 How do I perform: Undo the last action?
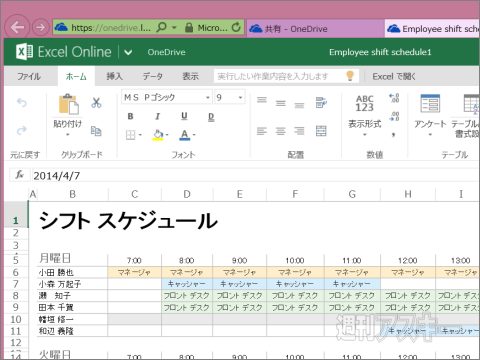[22, 102]
